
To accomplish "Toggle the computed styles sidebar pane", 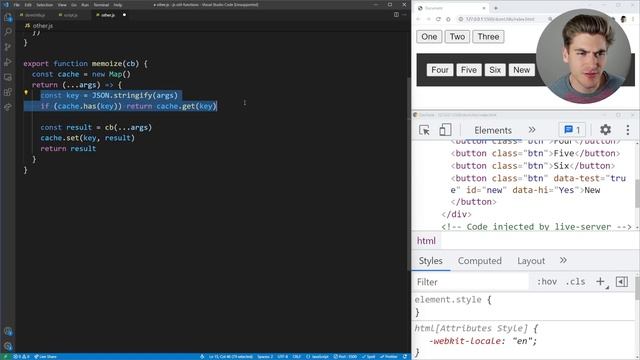I will click(622, 282).
